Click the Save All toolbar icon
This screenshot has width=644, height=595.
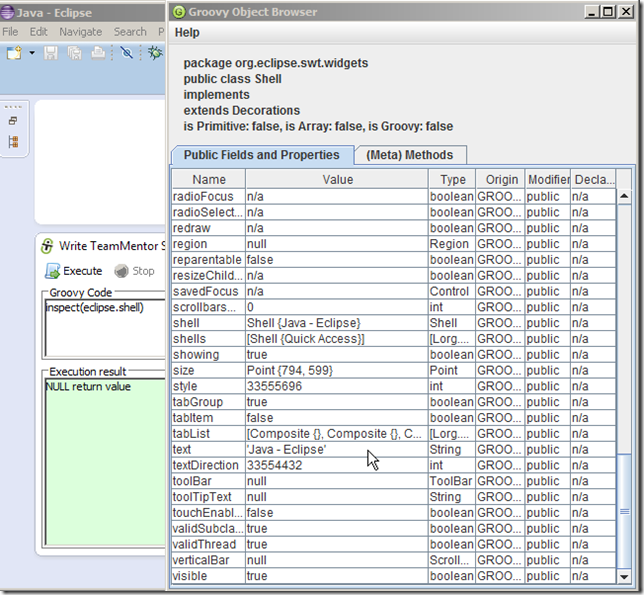[x=74, y=52]
